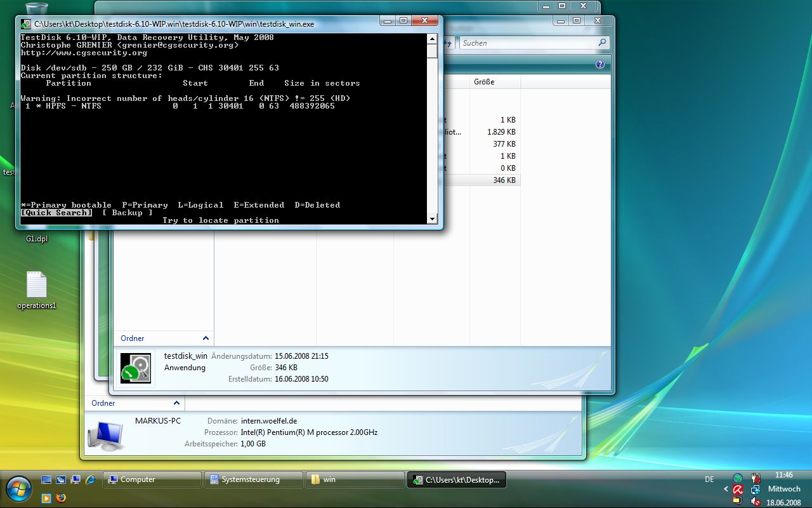The width and height of the screenshot is (812, 508).
Task: Launch Internet Explorer from quick launch
Action: 90,479
